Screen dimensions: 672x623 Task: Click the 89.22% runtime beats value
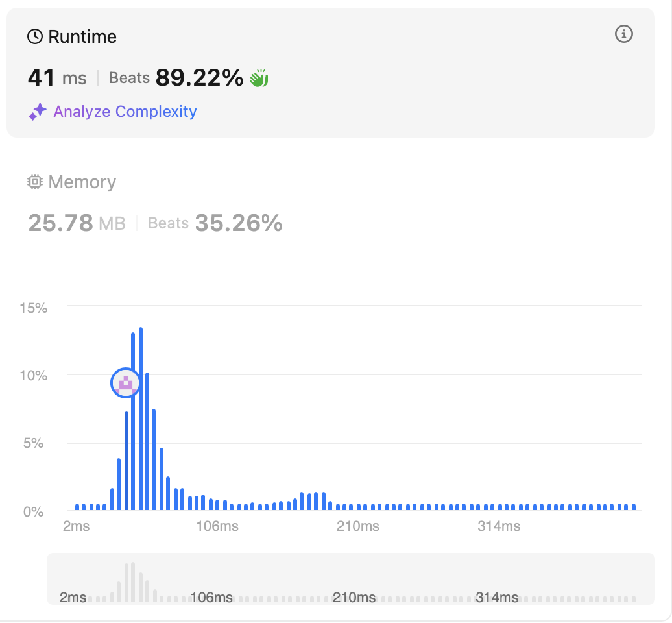199,79
